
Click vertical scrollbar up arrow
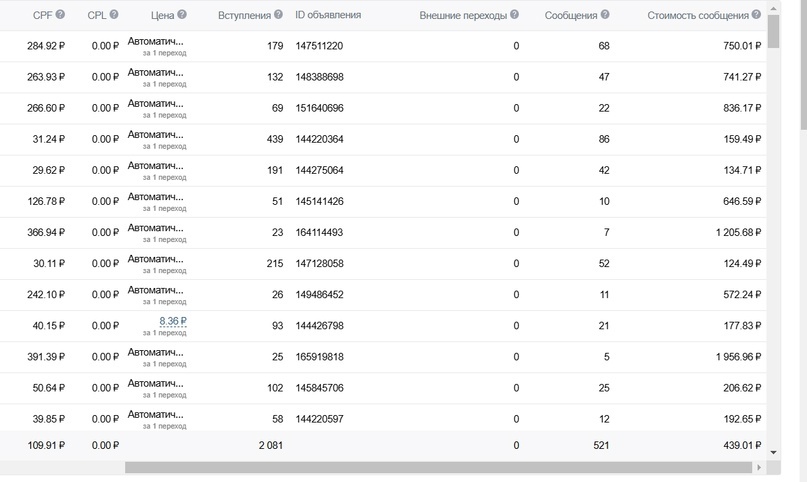[x=773, y=8]
